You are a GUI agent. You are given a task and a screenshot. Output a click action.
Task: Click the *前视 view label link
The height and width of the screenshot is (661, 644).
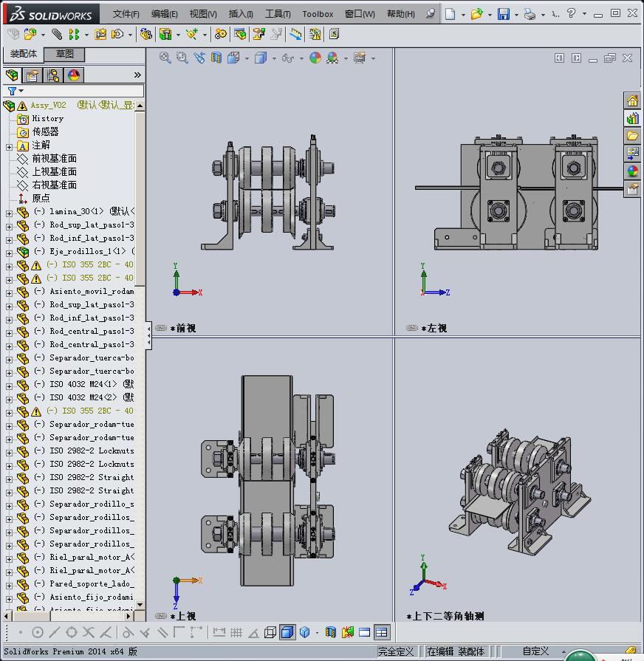coord(182,328)
